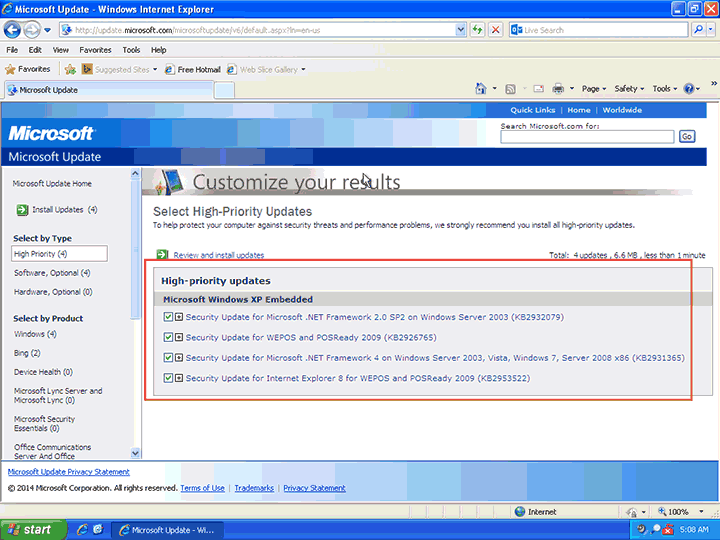Expand details for KB2953522 update
The height and width of the screenshot is (540, 720).
[x=179, y=378]
